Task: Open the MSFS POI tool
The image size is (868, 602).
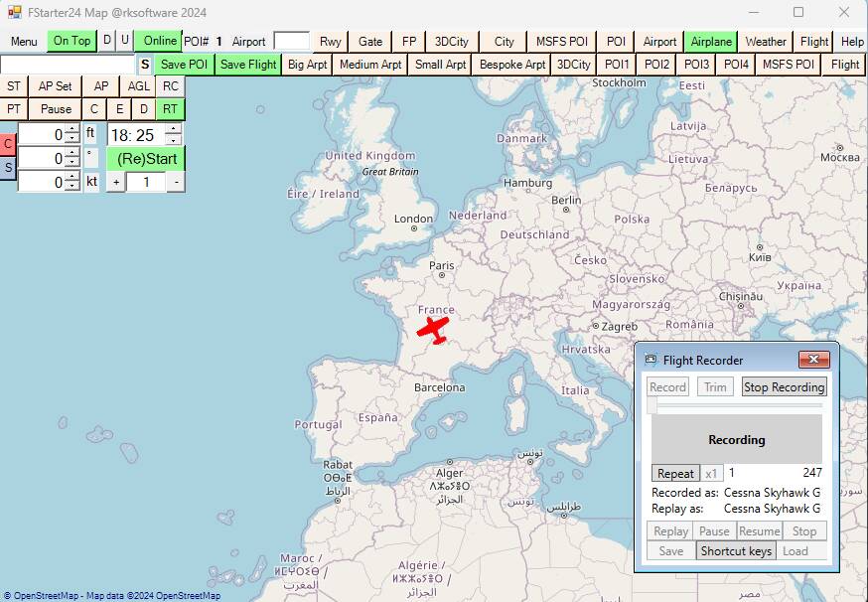Action: pos(561,42)
